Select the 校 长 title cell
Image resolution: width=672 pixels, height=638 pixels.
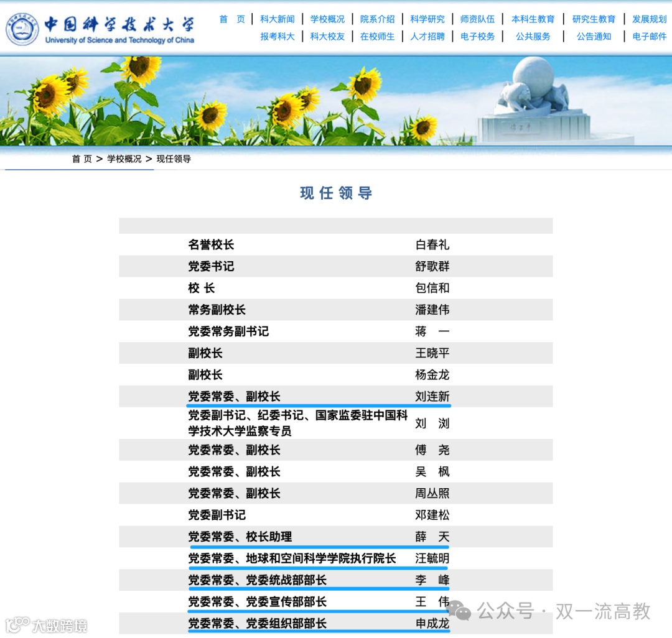click(x=202, y=288)
